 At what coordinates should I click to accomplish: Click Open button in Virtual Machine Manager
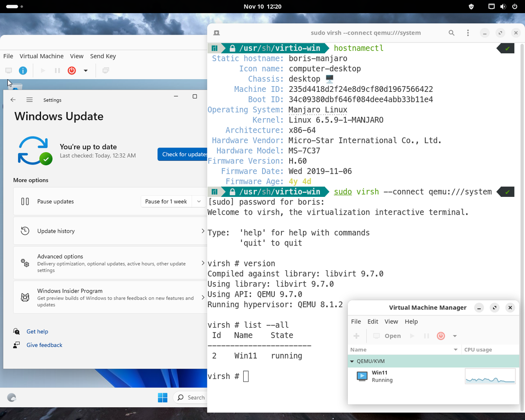tap(387, 336)
